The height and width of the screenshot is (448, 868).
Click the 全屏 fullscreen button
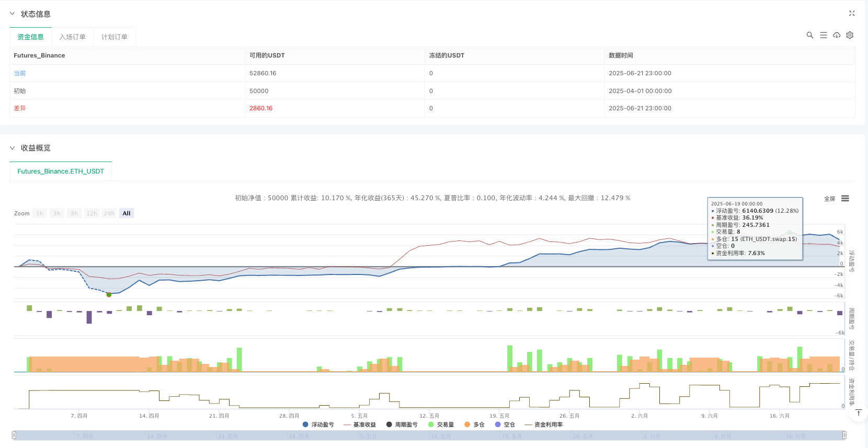pos(829,199)
